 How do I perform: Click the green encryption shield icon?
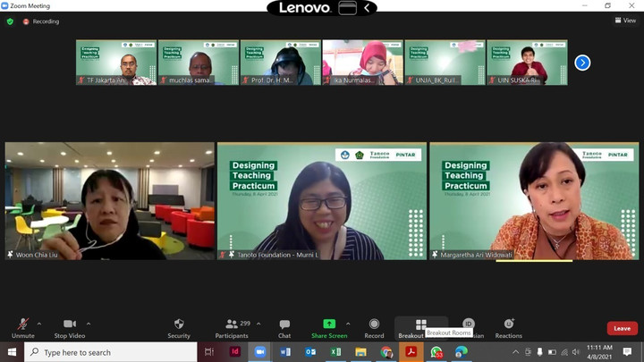(x=10, y=21)
